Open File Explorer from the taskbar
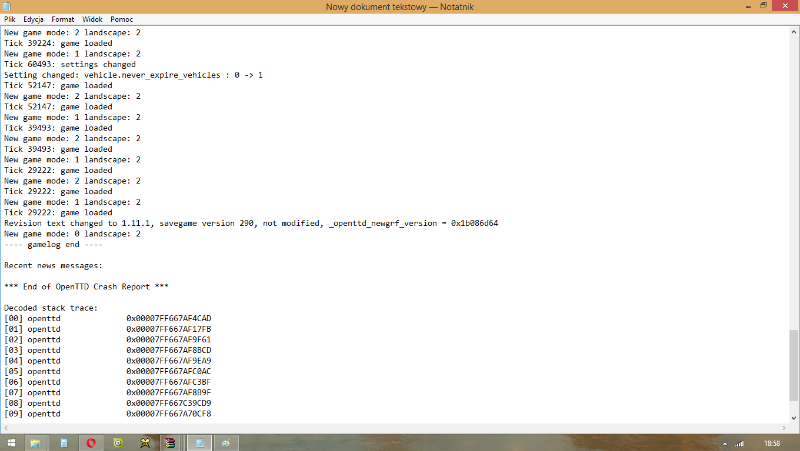This screenshot has width=800, height=451. [35, 443]
